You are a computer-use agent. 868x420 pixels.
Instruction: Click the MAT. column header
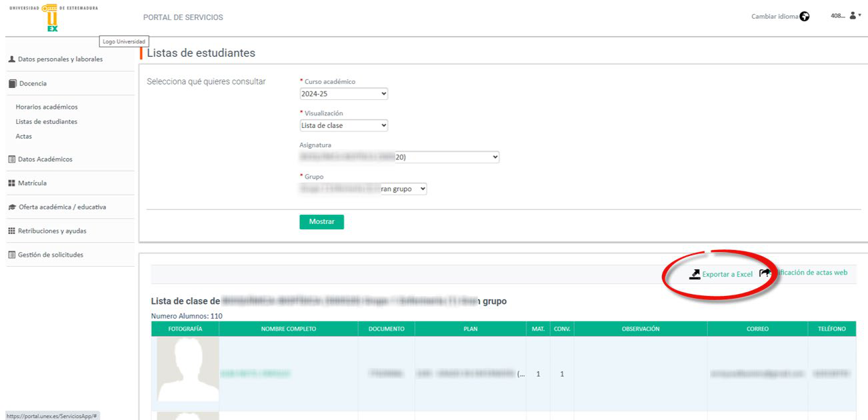pos(538,329)
